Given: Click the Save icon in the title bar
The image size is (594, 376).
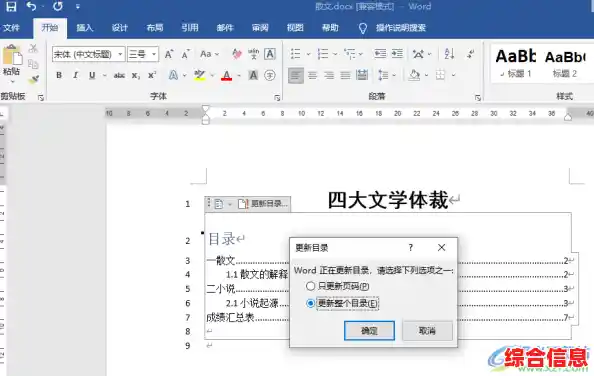Looking at the screenshot, I should 11,6.
